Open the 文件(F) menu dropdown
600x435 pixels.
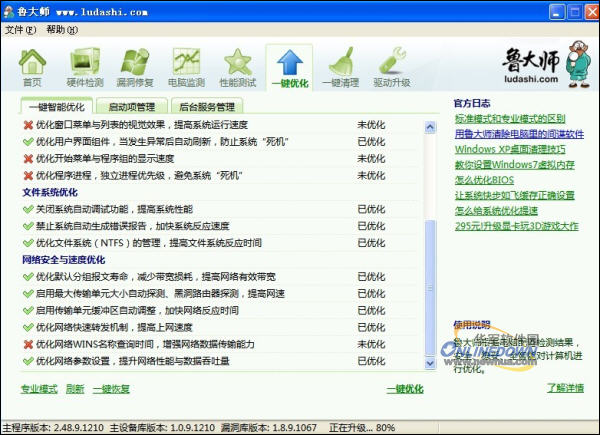click(x=20, y=30)
